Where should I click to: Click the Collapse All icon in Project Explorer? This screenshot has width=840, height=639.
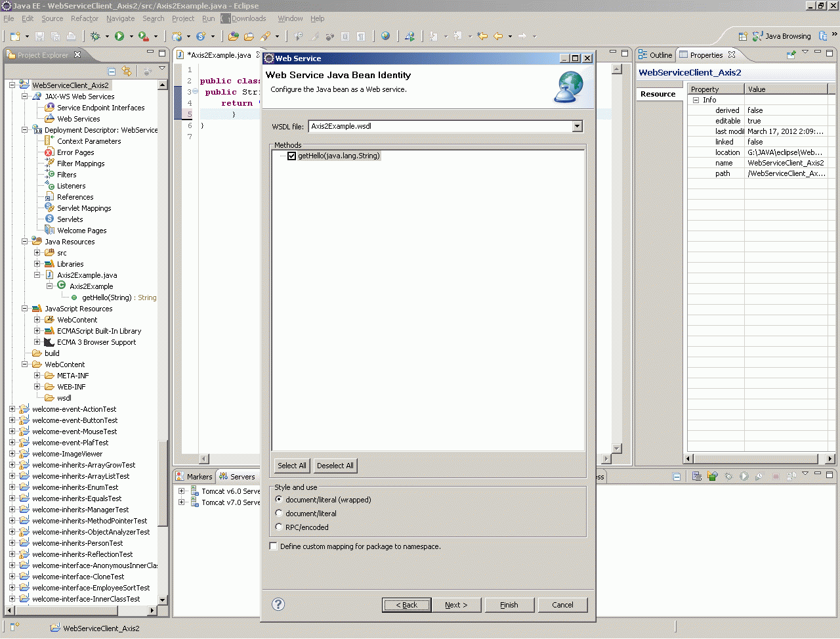click(x=112, y=71)
